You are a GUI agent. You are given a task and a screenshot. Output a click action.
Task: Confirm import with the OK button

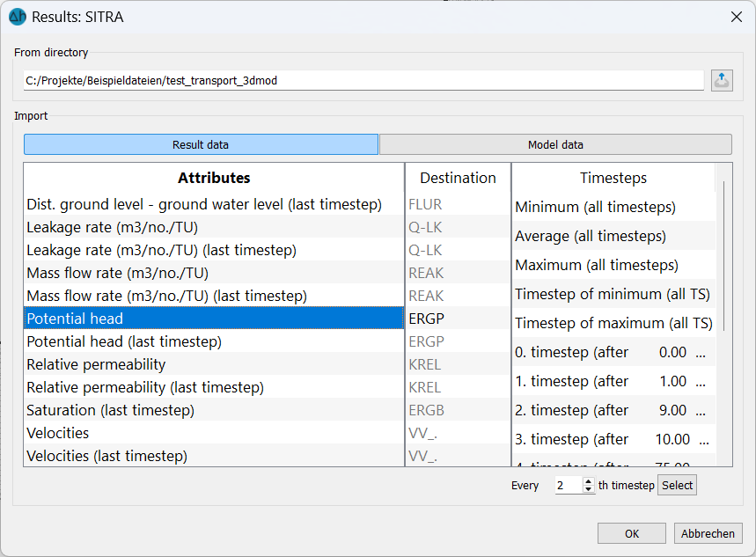click(632, 533)
